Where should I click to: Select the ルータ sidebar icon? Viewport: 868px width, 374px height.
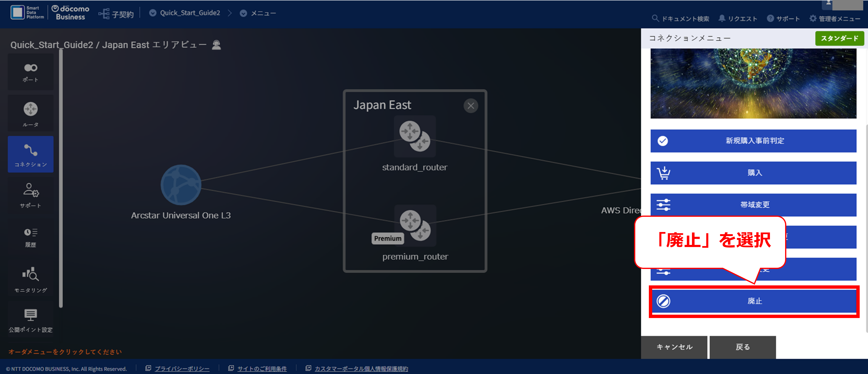(30, 114)
